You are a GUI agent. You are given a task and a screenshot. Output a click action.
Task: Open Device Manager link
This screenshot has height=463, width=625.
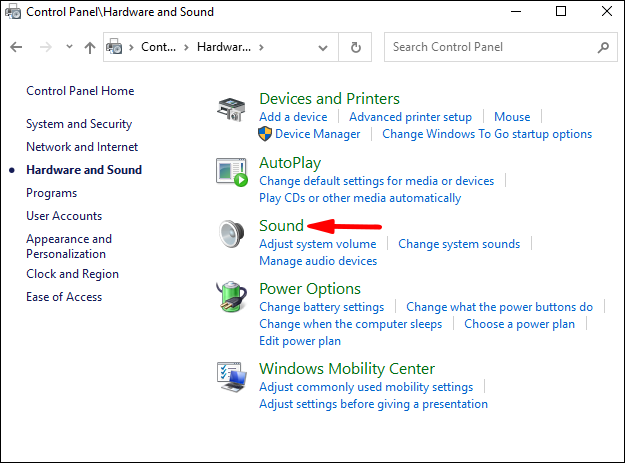click(x=317, y=134)
